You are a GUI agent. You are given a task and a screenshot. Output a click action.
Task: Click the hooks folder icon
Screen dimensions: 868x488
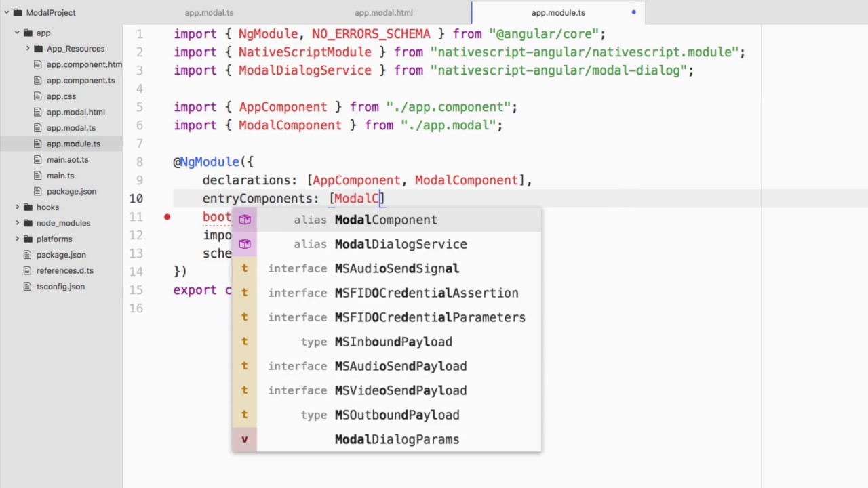click(x=28, y=207)
